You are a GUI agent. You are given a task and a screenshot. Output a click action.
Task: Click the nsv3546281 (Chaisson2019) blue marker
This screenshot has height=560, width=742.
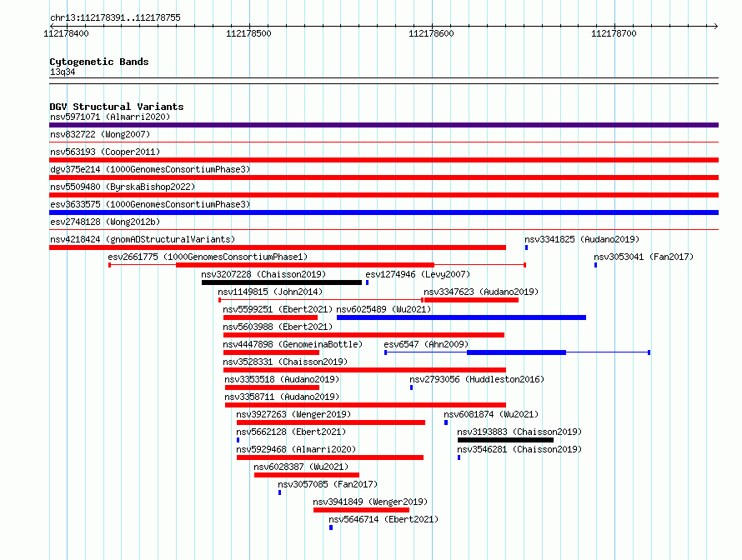click(x=459, y=457)
